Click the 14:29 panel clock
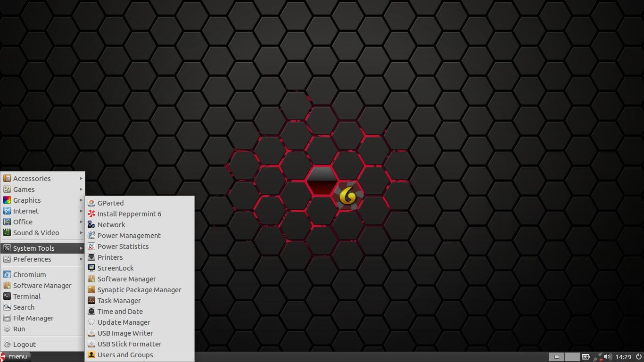Screen dimensions: 644x362 point(623,357)
